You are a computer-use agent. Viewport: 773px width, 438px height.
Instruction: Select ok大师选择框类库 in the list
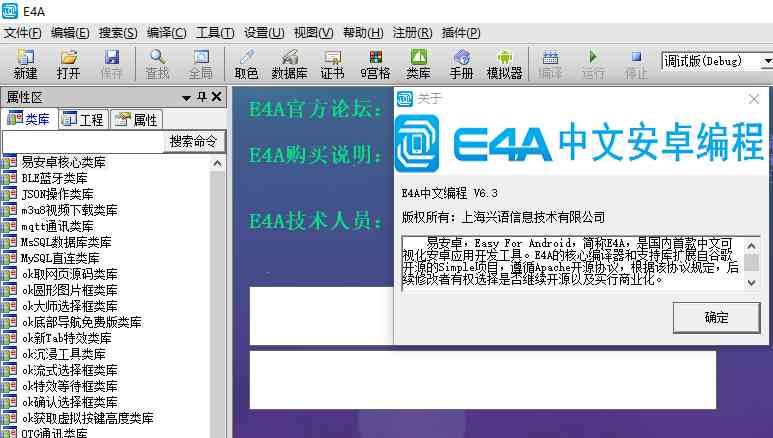pyautogui.click(x=70, y=306)
